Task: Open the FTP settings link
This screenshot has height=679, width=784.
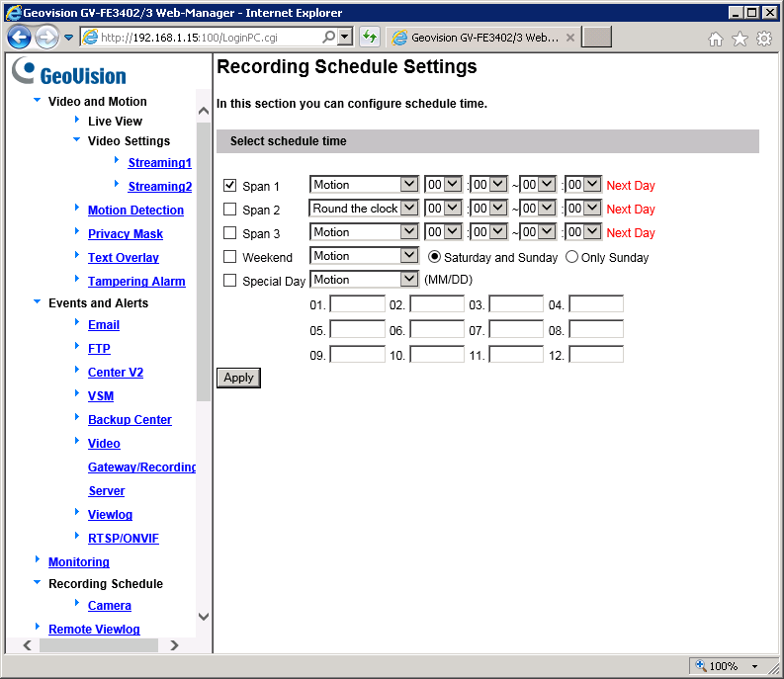Action: click(x=99, y=349)
